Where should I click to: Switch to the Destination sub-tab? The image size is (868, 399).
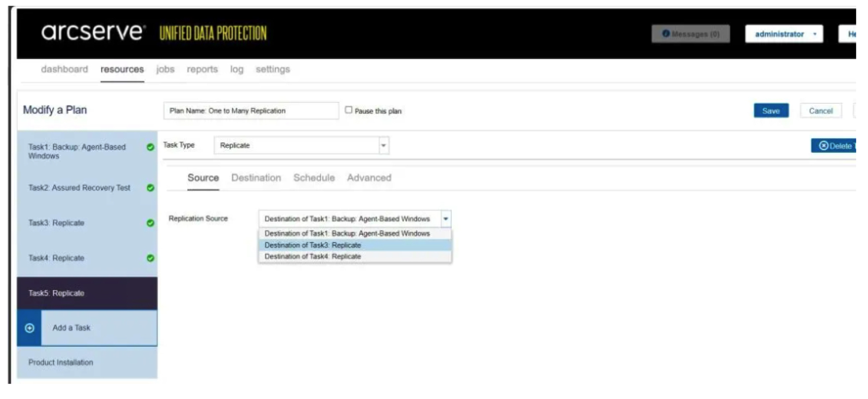click(256, 178)
